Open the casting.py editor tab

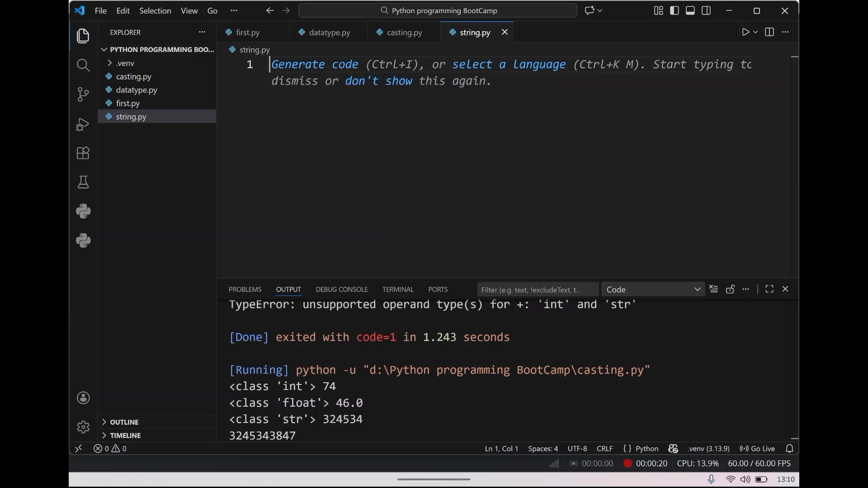[x=405, y=33]
